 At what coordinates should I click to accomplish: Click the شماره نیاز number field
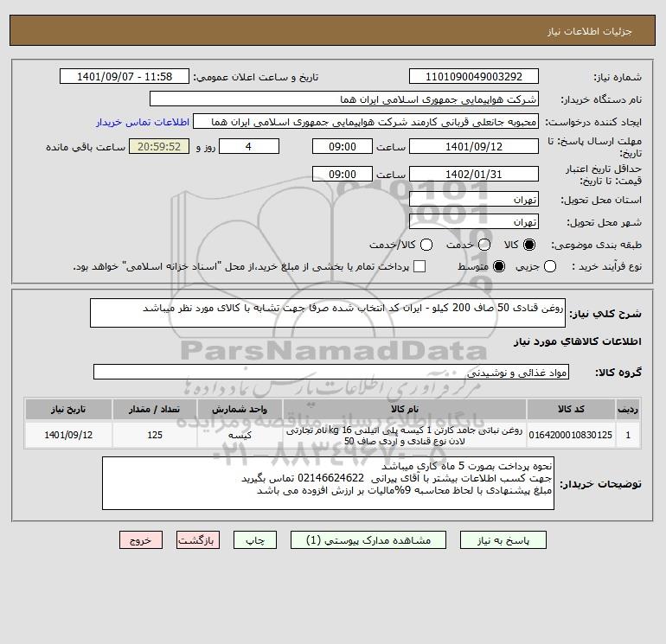click(474, 76)
